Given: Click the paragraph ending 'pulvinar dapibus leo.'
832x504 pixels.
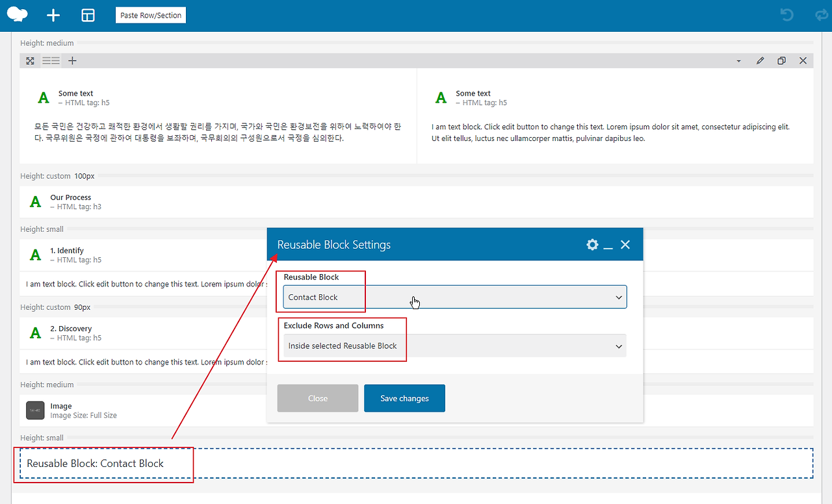Looking at the screenshot, I should point(611,132).
